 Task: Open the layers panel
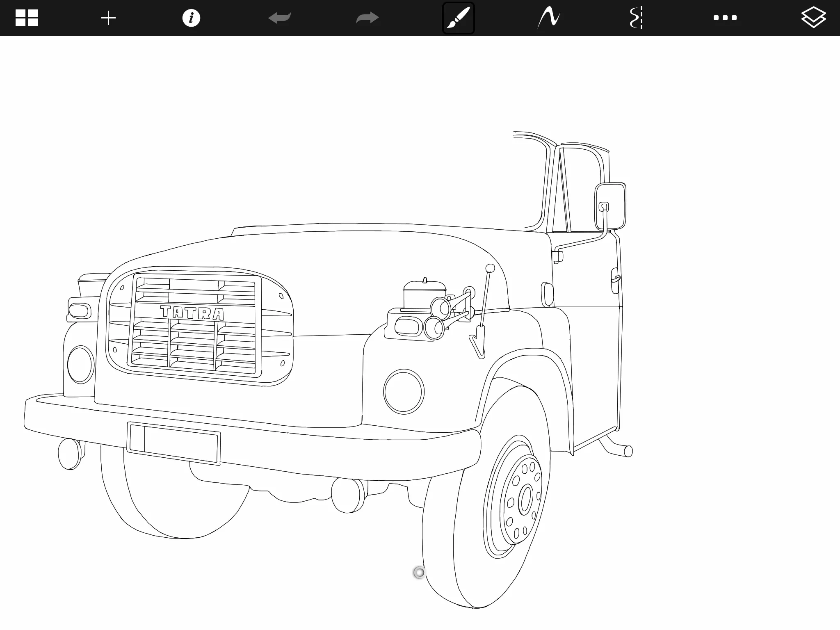coord(813,18)
